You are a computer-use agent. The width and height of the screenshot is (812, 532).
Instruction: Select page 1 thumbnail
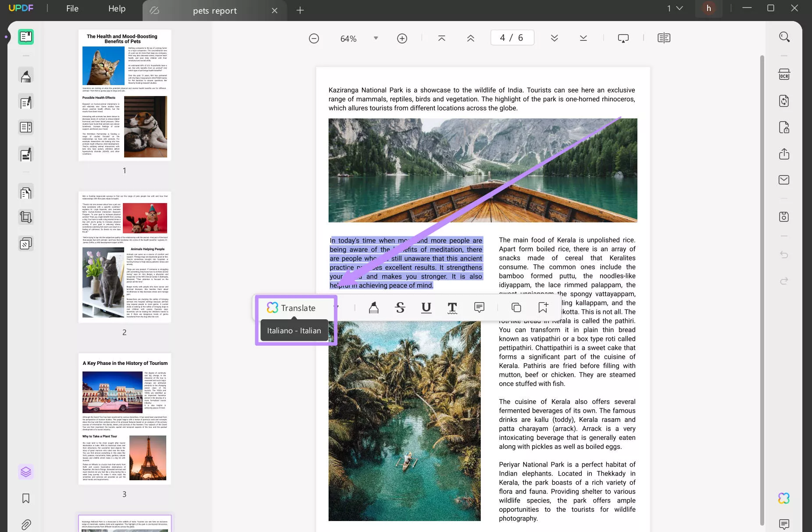[125, 95]
